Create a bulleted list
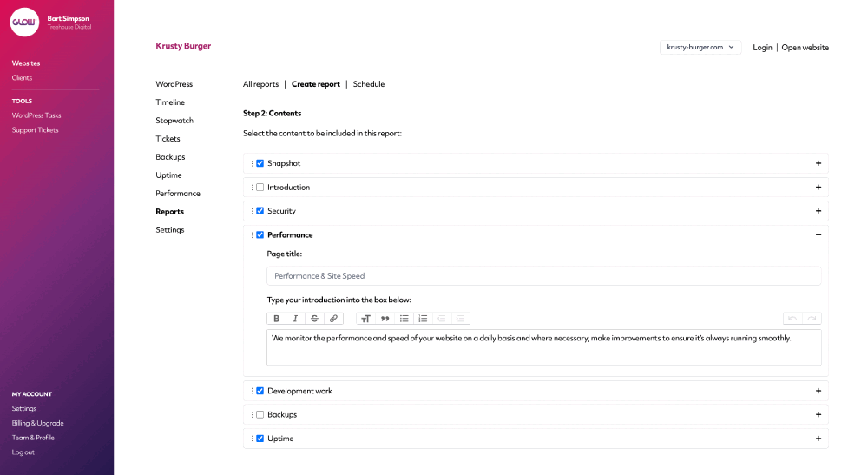868x475 pixels. coord(404,319)
